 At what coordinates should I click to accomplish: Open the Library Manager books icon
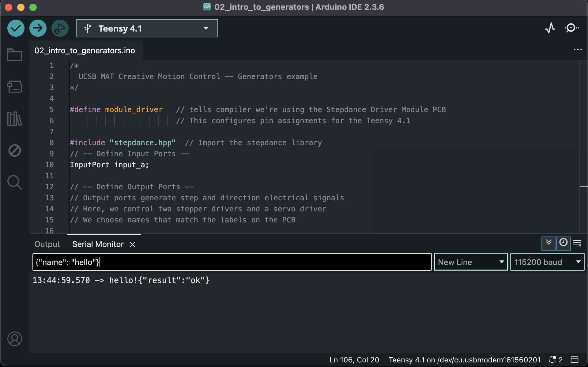[14, 119]
